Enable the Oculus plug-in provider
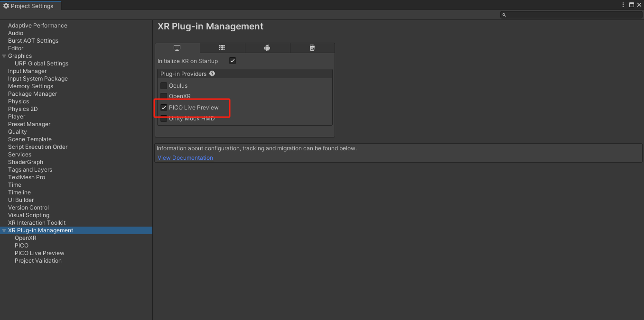This screenshot has width=644, height=320. [164, 86]
